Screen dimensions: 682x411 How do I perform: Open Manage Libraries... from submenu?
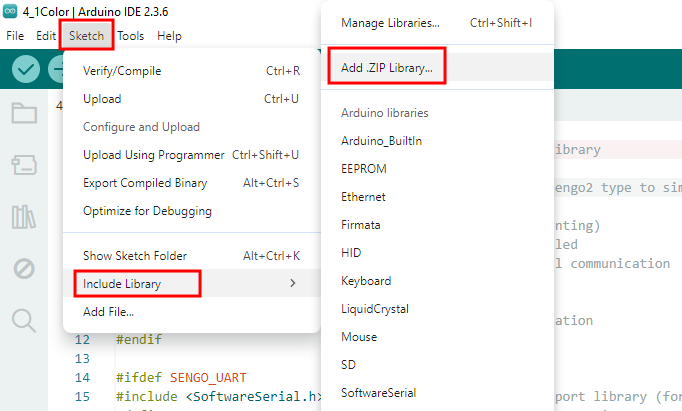tap(437, 23)
